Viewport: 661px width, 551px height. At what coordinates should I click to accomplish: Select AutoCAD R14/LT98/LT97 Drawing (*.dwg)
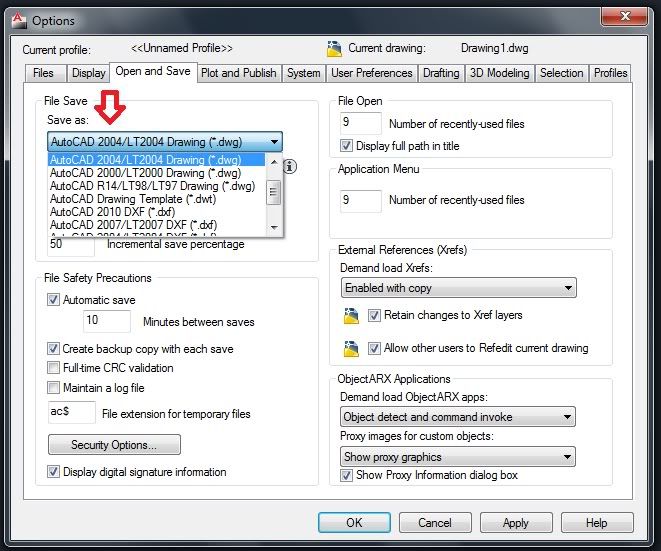157,186
